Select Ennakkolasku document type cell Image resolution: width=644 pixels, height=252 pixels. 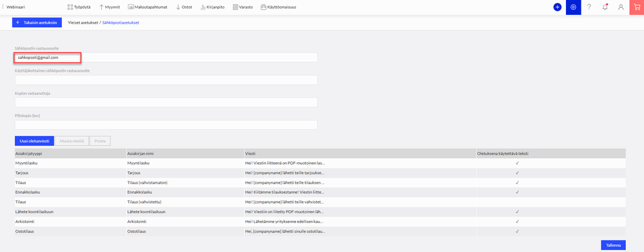pos(70,192)
